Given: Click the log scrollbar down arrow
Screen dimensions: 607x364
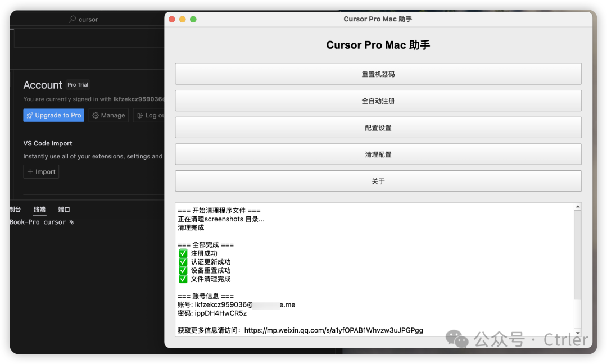Looking at the screenshot, I should pos(577,333).
